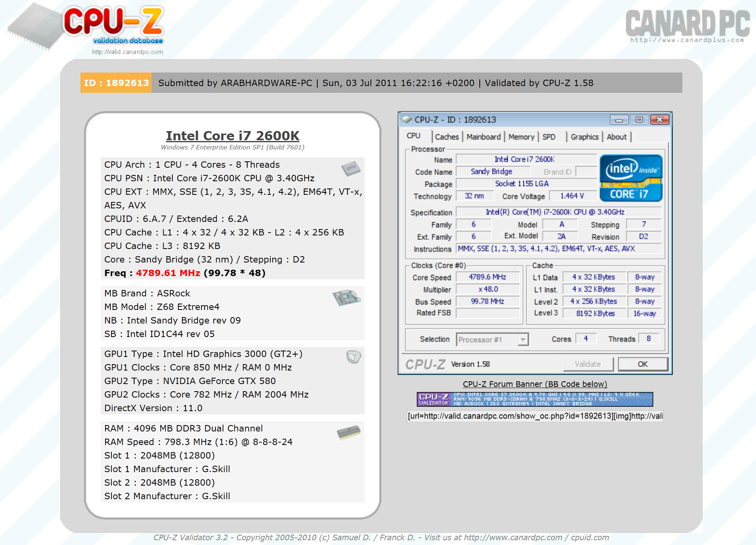
Task: Click the Validate button
Action: click(x=588, y=364)
